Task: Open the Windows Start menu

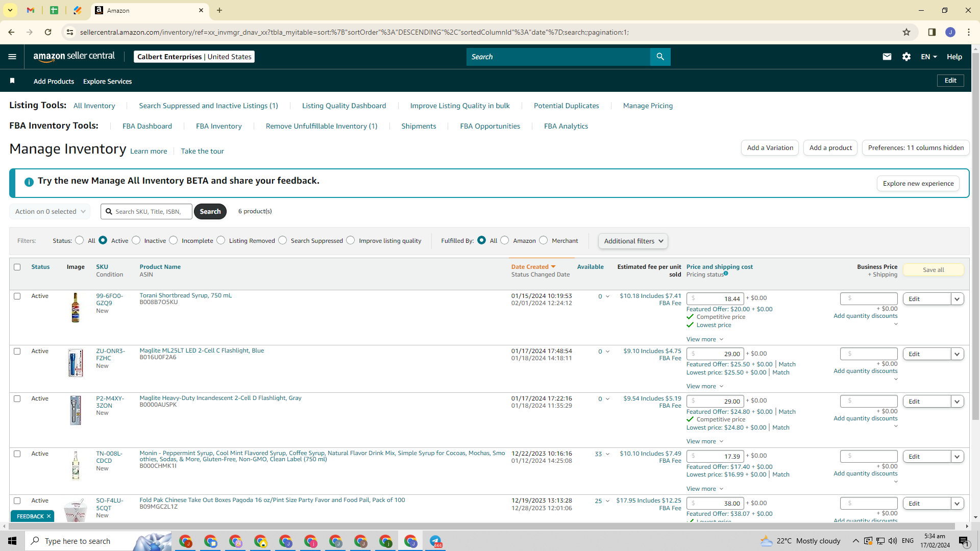Action: [x=12, y=541]
